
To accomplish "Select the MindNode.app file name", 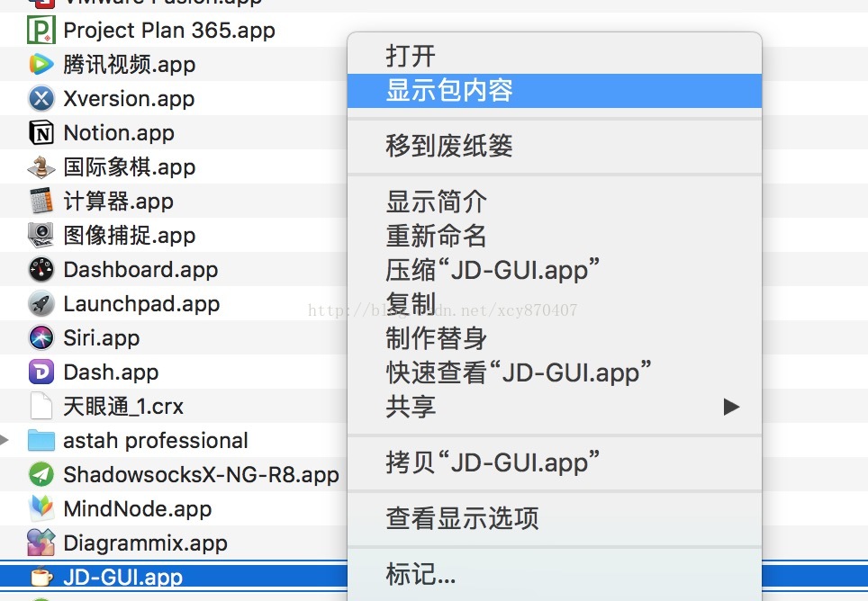I will coord(137,509).
